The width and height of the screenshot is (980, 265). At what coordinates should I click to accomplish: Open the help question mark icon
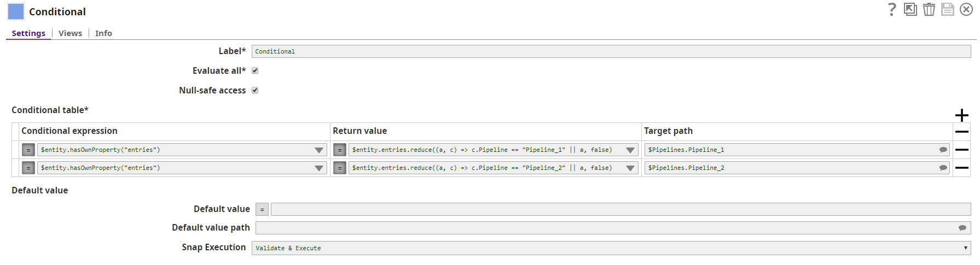tap(892, 9)
